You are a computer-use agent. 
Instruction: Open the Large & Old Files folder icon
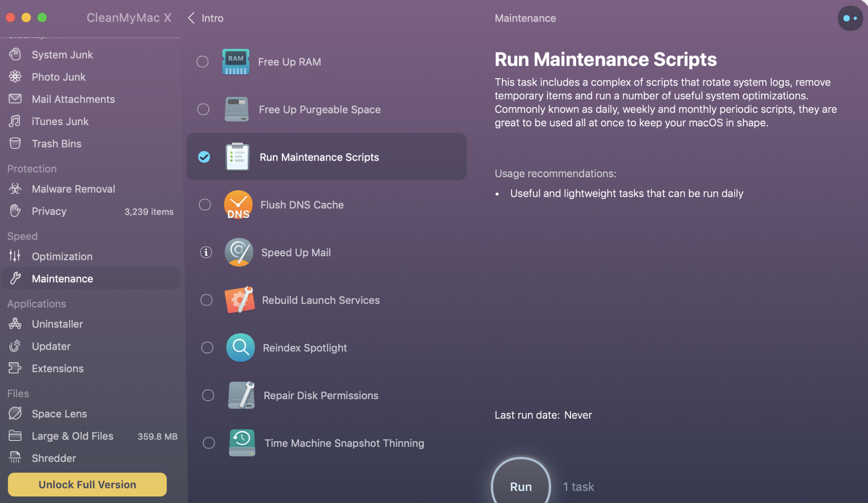tap(15, 436)
